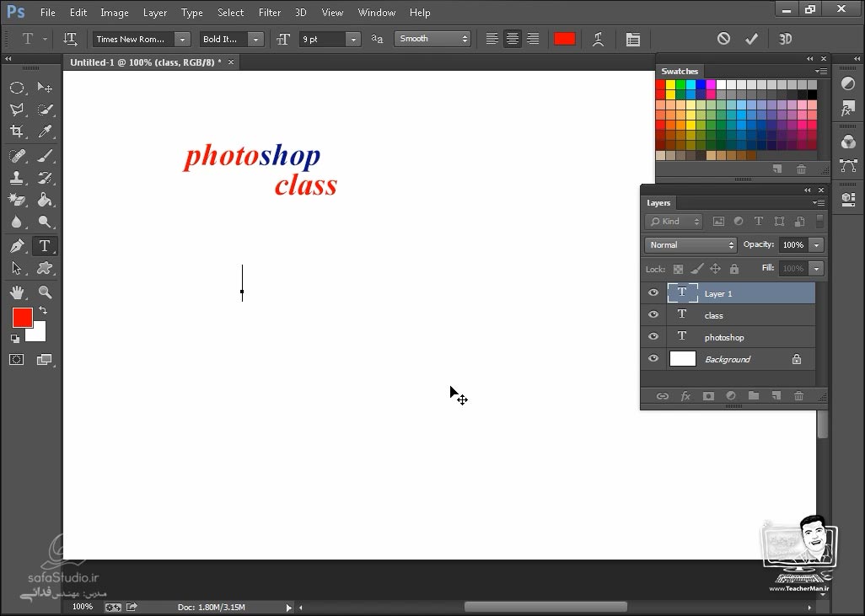Open the font family dropdown
Screen dimensions: 865x616
[x=182, y=39]
